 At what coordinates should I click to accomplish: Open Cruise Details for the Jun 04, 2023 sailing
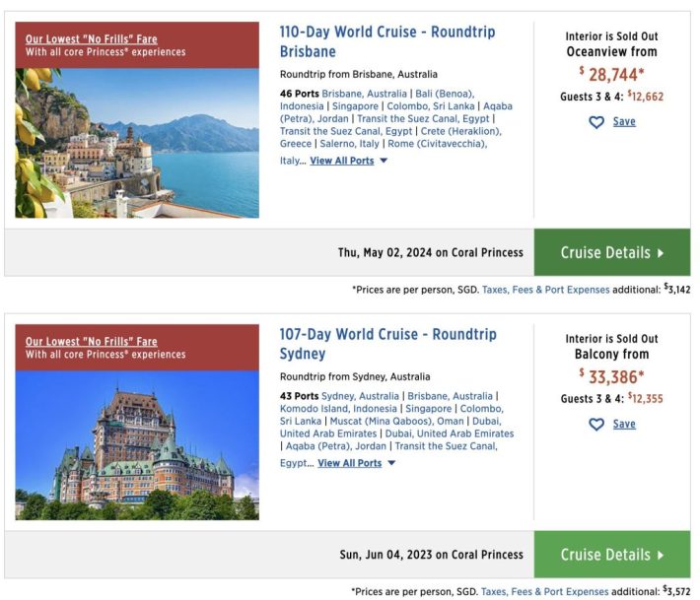pyautogui.click(x=611, y=555)
